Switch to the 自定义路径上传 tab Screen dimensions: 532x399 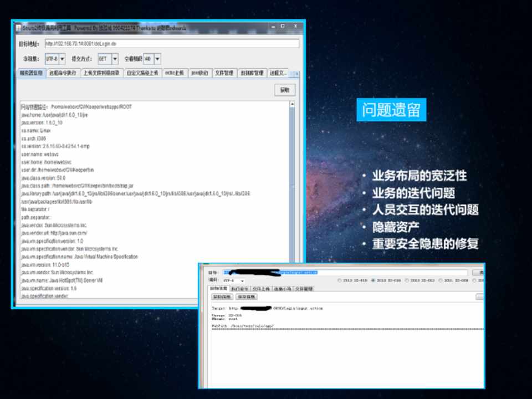coord(142,73)
